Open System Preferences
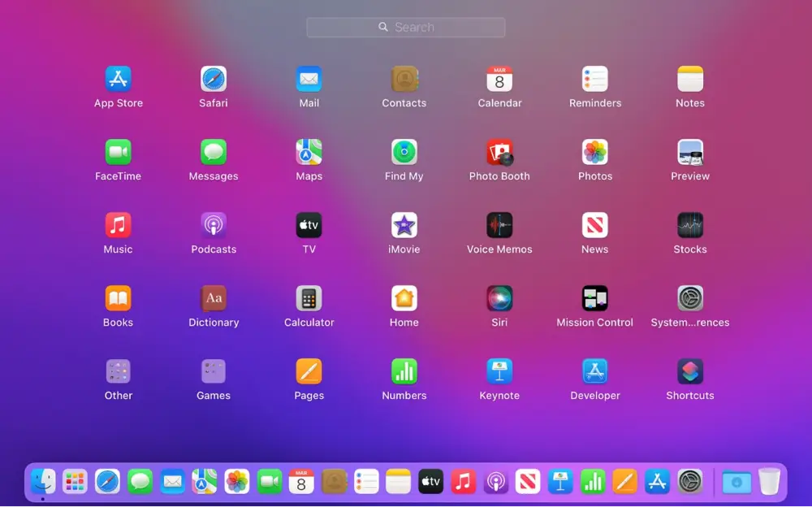812x507 pixels. pyautogui.click(x=689, y=297)
